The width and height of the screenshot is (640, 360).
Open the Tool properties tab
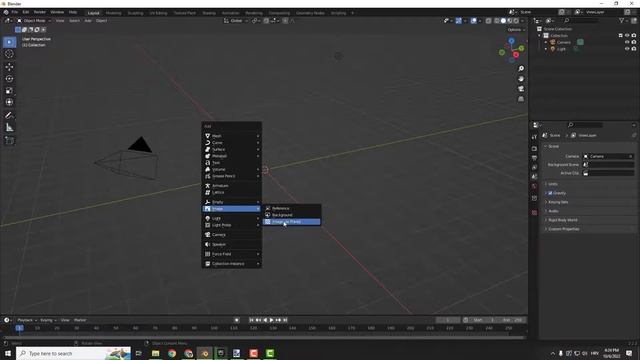click(534, 137)
